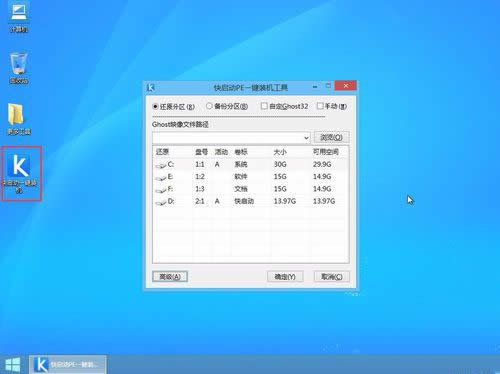Click the 15G size in F: row

coord(280,189)
